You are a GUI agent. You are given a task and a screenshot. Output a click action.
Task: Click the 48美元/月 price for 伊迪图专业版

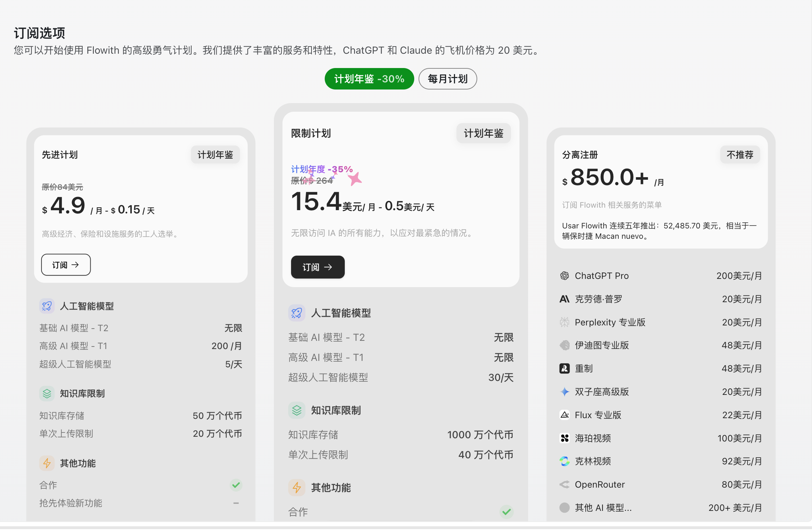[741, 345]
